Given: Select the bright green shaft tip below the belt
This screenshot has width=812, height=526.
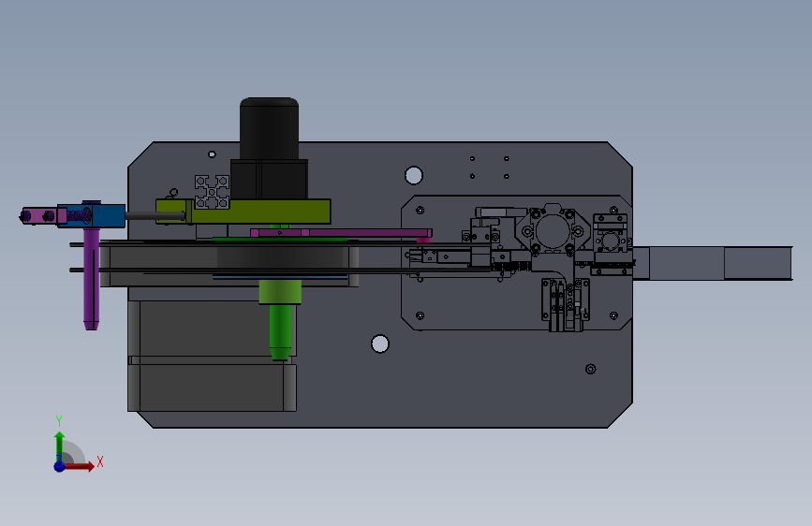Looking at the screenshot, I should (280, 332).
